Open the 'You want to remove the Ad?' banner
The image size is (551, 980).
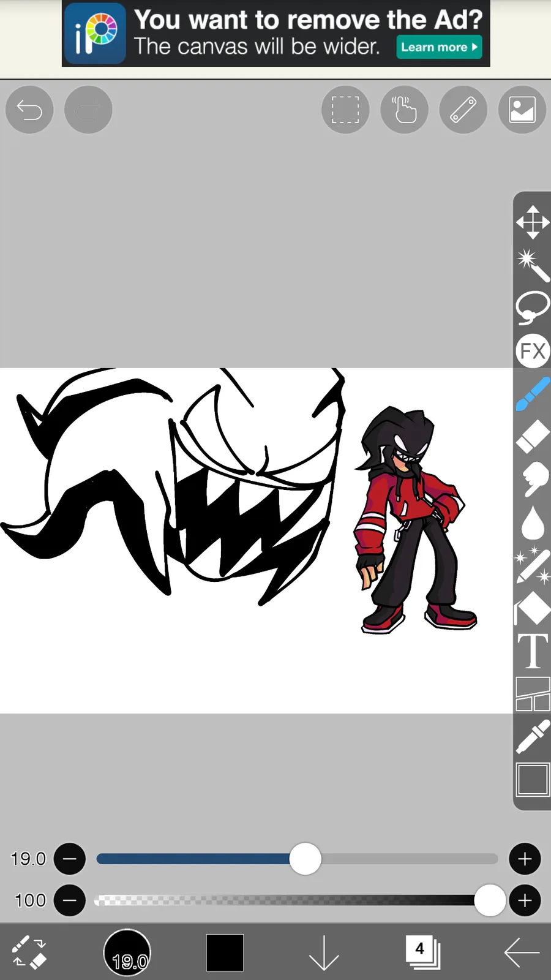(276, 33)
